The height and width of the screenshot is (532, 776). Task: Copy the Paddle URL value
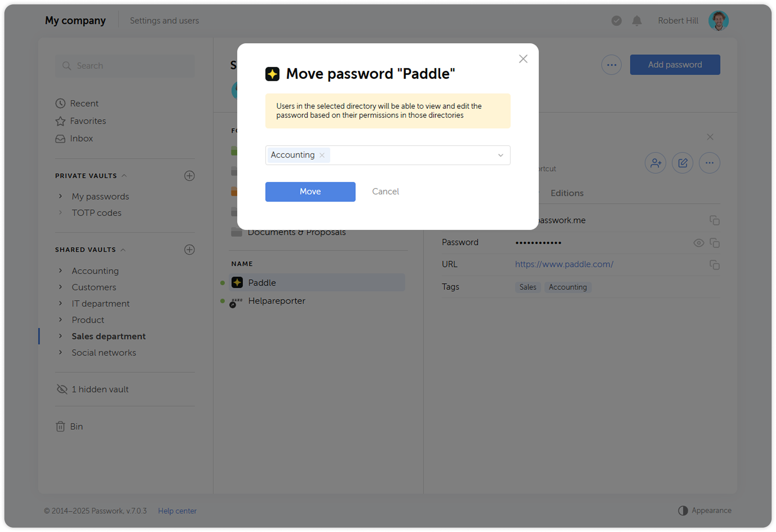[714, 265]
